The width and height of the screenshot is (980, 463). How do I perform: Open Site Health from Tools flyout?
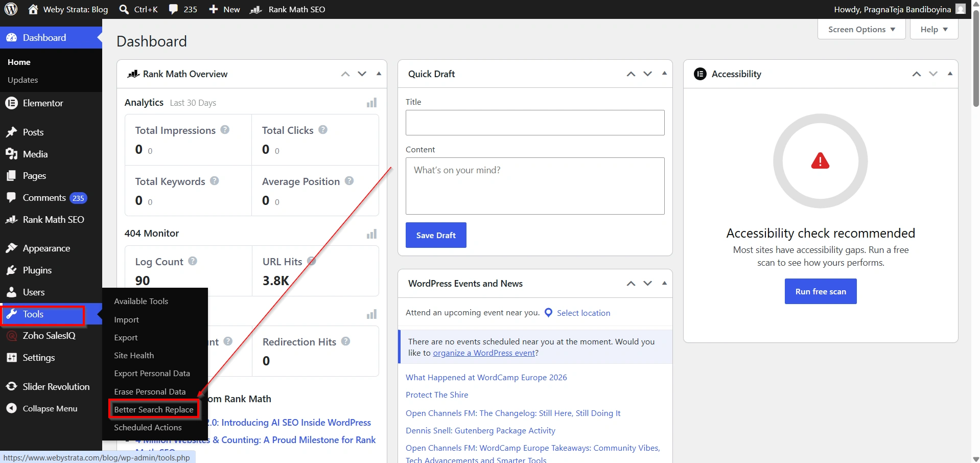click(x=134, y=355)
